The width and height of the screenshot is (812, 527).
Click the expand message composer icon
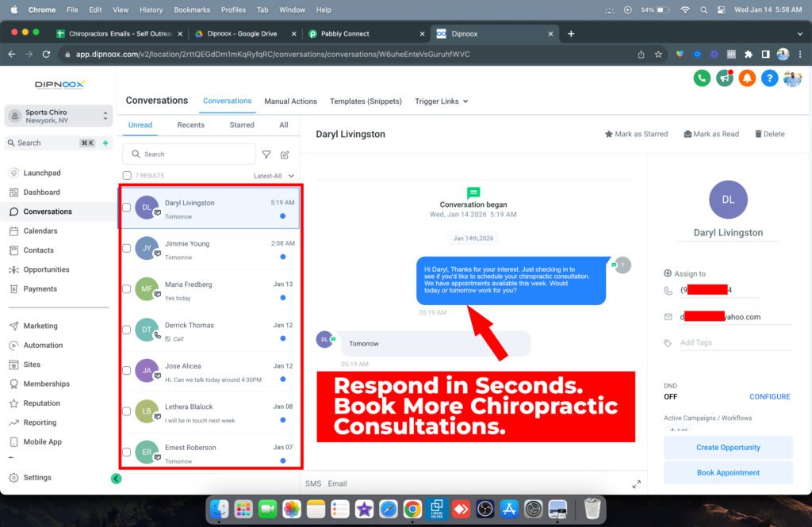637,484
